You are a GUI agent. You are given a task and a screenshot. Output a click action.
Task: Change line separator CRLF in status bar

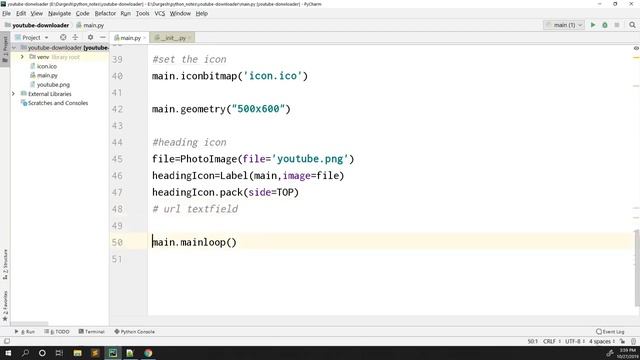coord(551,341)
